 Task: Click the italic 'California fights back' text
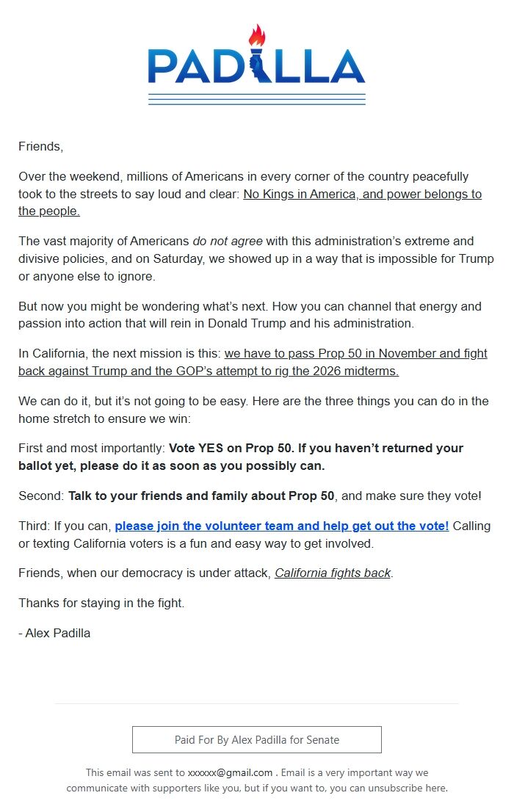point(332,573)
